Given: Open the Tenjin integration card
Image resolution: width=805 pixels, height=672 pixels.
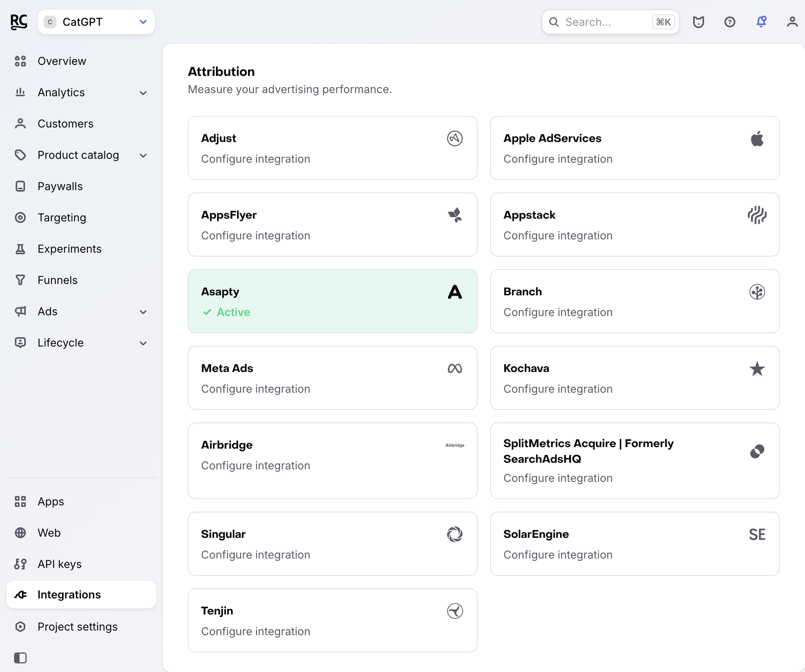Looking at the screenshot, I should click(332, 620).
